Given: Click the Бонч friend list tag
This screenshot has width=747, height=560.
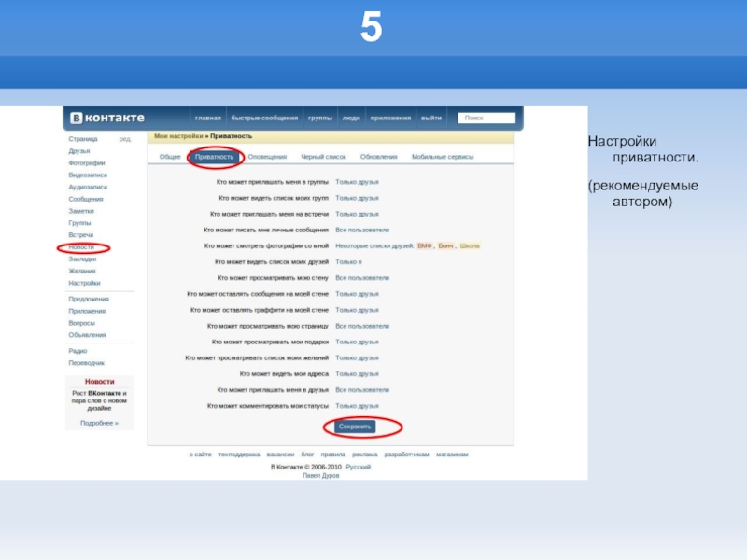Looking at the screenshot, I should [x=446, y=245].
